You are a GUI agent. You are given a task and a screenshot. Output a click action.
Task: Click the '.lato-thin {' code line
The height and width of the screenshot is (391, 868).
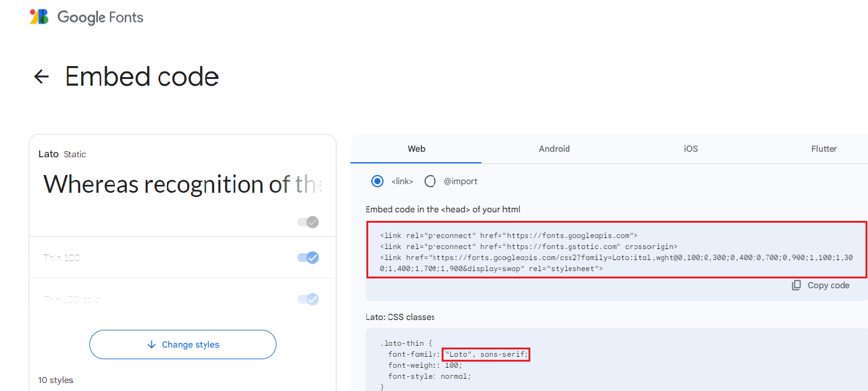click(406, 343)
